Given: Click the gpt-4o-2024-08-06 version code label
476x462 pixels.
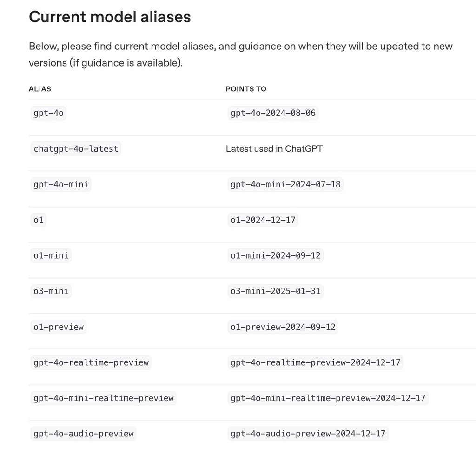Looking at the screenshot, I should pyautogui.click(x=274, y=113).
